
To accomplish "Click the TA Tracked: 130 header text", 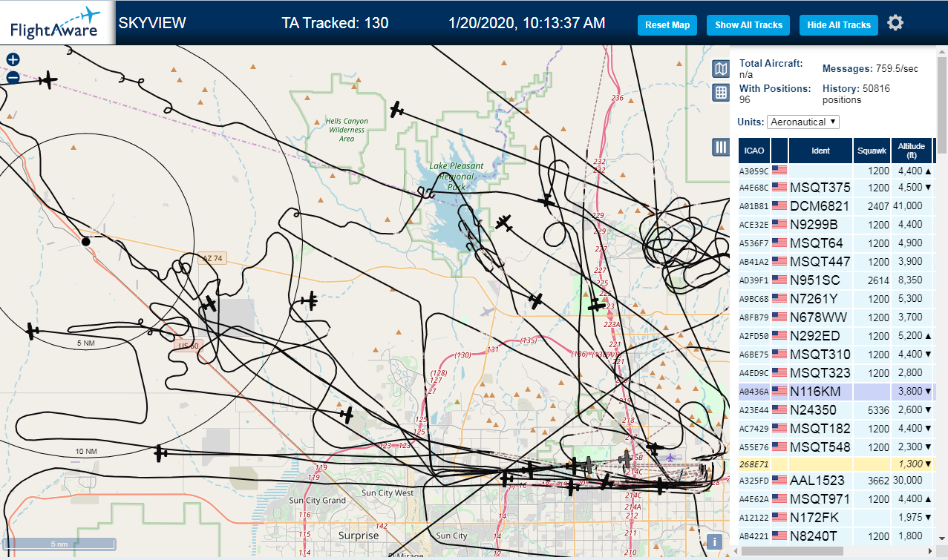I will click(335, 23).
